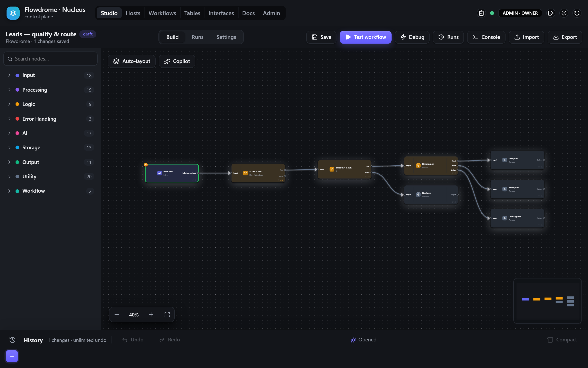
Task: Expand the Output node category
Action: pyautogui.click(x=50, y=162)
